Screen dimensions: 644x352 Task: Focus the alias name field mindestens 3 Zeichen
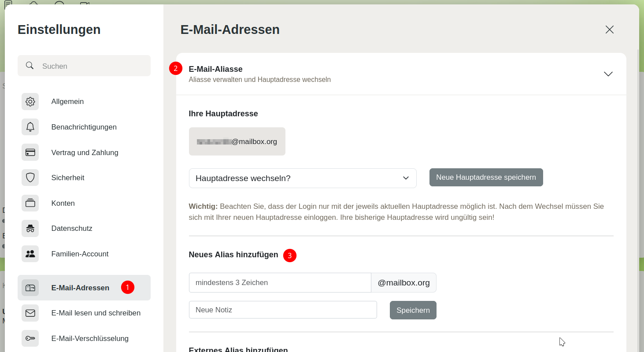coord(280,282)
